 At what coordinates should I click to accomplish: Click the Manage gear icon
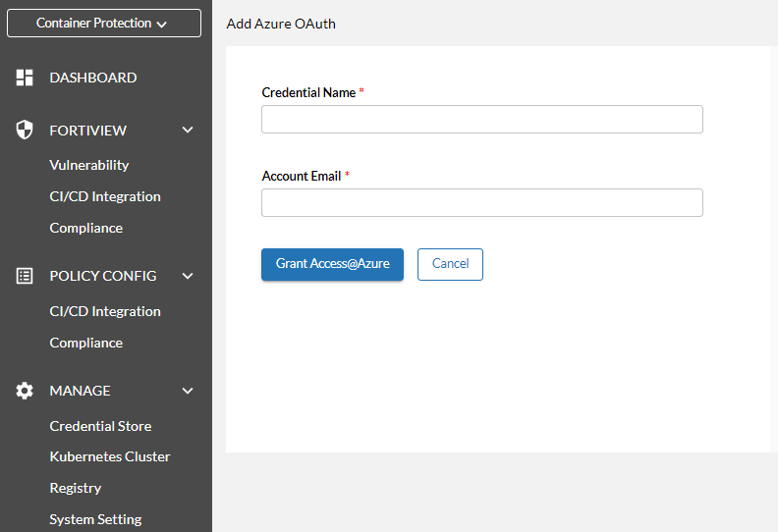[x=26, y=391]
